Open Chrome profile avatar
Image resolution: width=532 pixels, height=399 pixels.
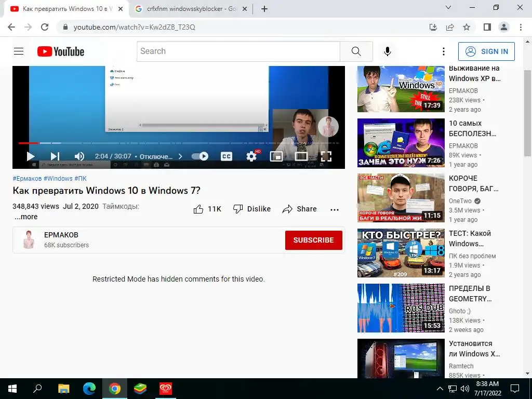[x=504, y=27]
